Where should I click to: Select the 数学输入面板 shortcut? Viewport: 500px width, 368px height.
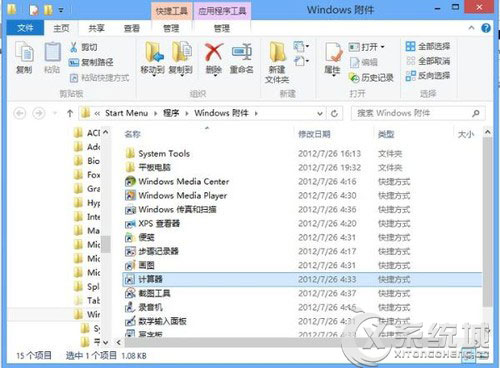[x=302, y=321]
